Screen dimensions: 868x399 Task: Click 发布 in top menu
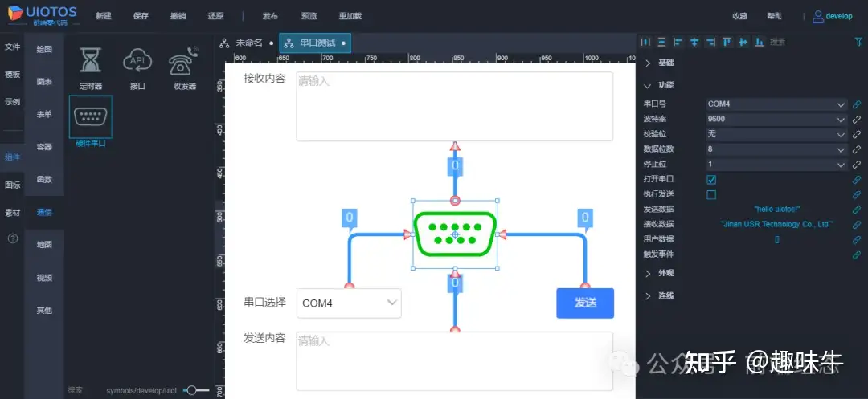coord(270,16)
